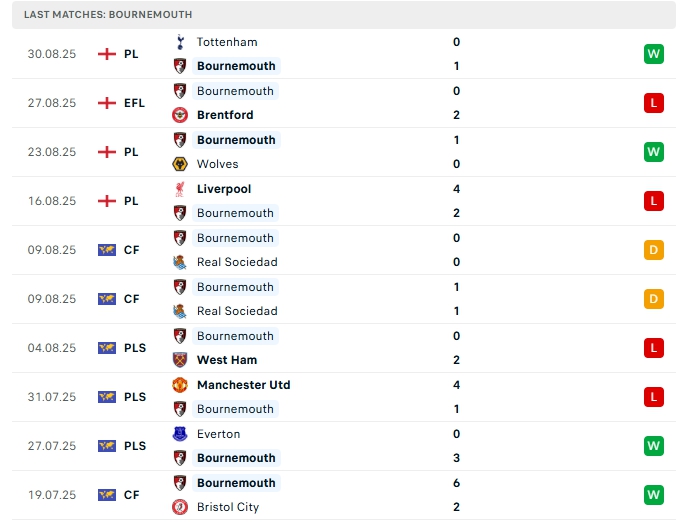Click the world flag icon on the 19.07.25 match

107,495
